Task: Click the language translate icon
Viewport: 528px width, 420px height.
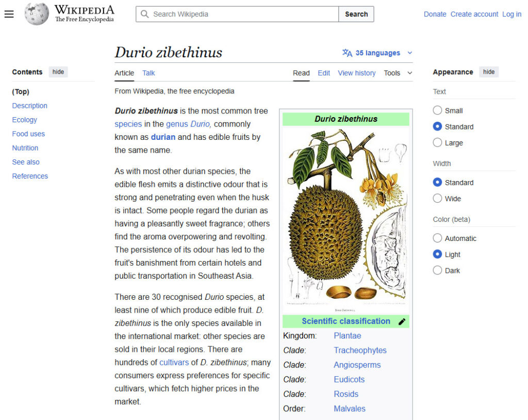Action: [x=347, y=53]
